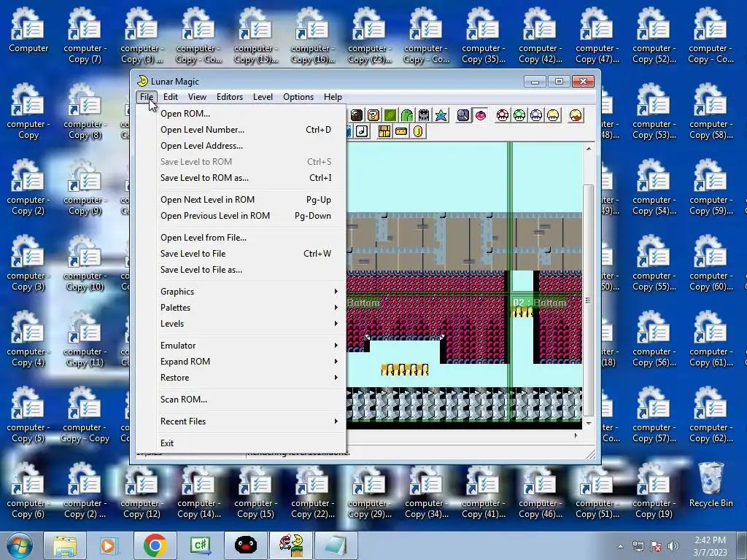Open the Pingu penguin taskbar icon
Viewport: 747px width, 560px height.
coord(246,545)
